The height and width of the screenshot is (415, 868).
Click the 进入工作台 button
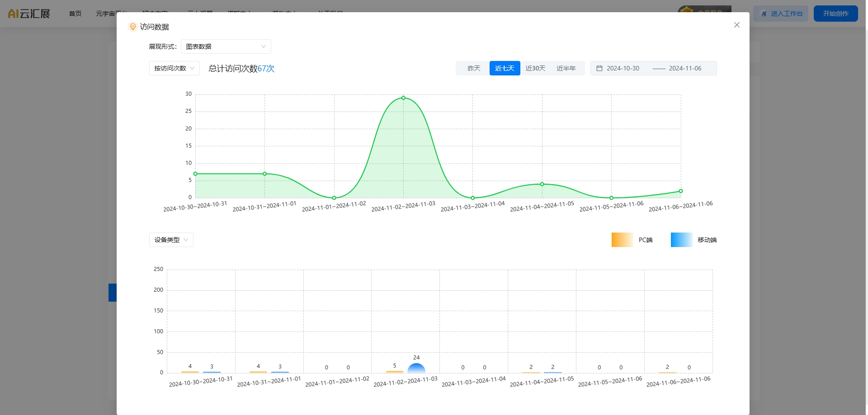[x=781, y=14]
